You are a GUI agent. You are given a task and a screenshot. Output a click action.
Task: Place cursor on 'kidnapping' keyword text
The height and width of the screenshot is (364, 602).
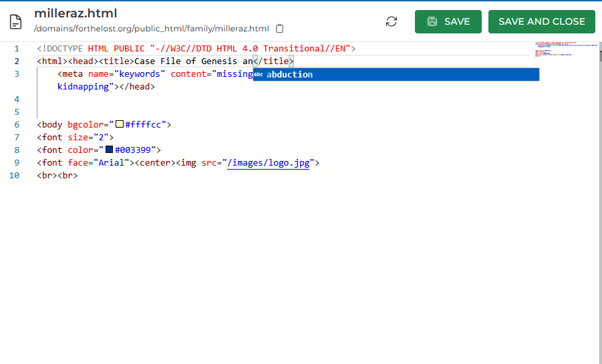pyautogui.click(x=83, y=86)
